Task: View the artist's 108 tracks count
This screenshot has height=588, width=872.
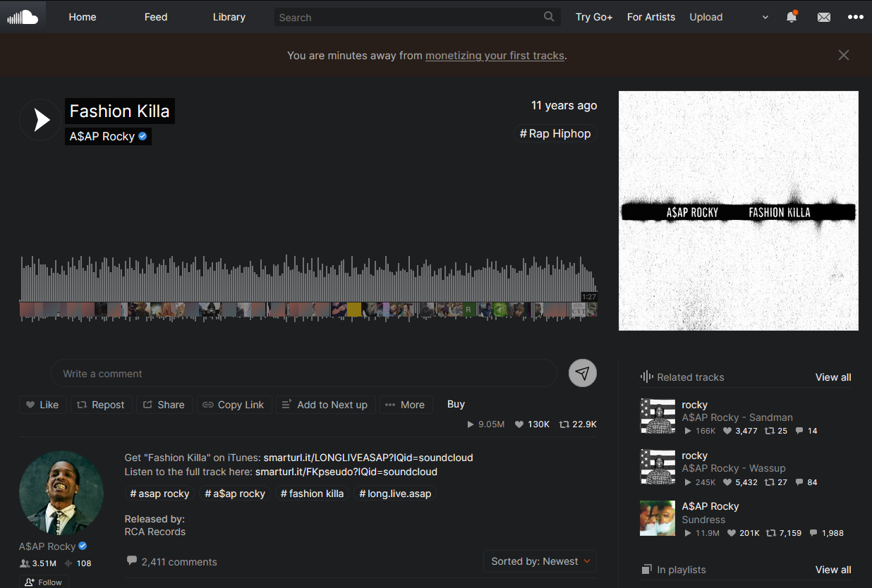Action: coord(78,563)
